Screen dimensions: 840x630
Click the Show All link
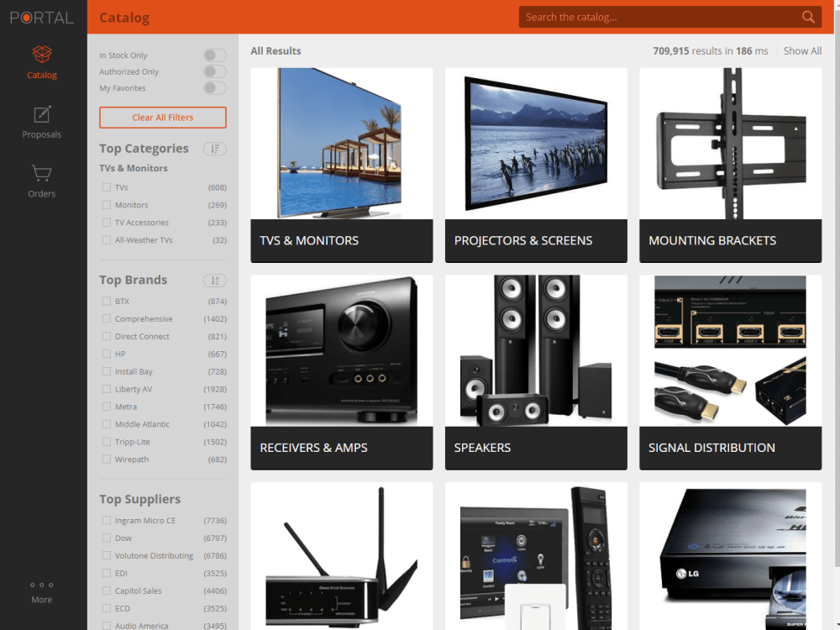[802, 51]
